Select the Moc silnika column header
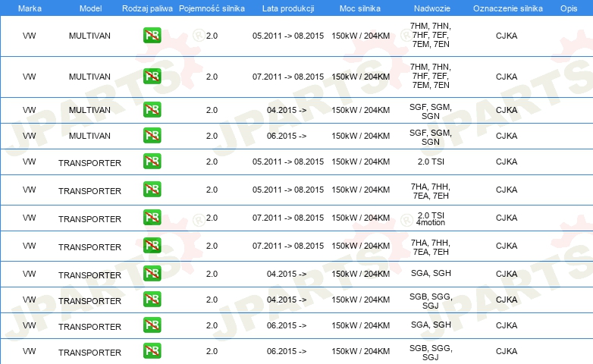Viewport: 593px width, 364px height. pos(360,8)
